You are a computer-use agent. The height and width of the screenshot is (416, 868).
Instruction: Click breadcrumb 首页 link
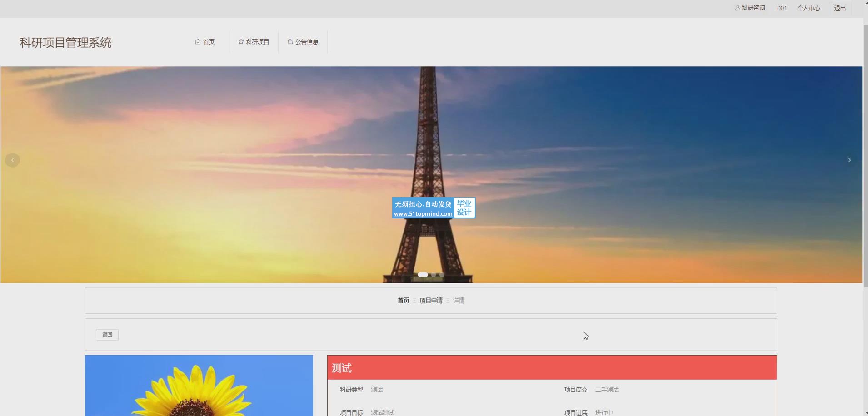(403, 301)
